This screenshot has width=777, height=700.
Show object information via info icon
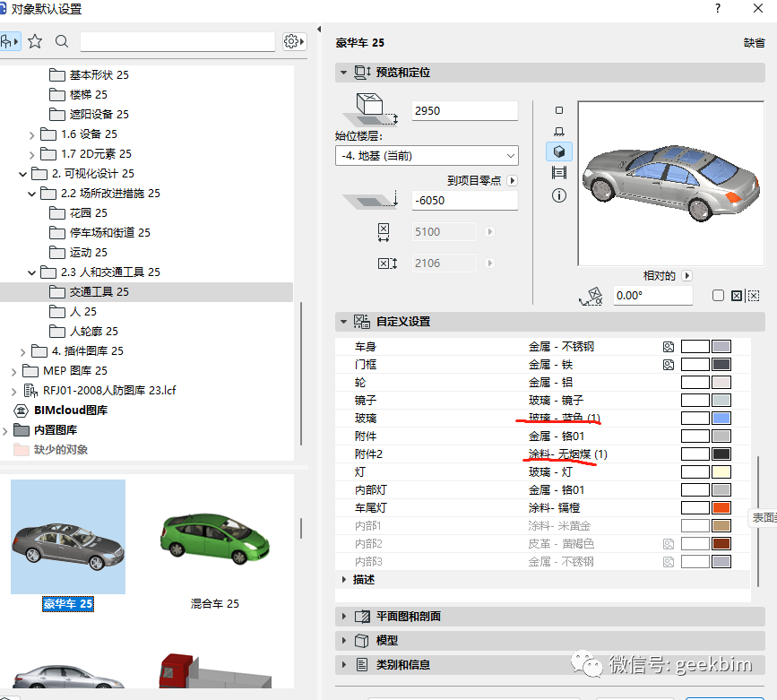[559, 195]
